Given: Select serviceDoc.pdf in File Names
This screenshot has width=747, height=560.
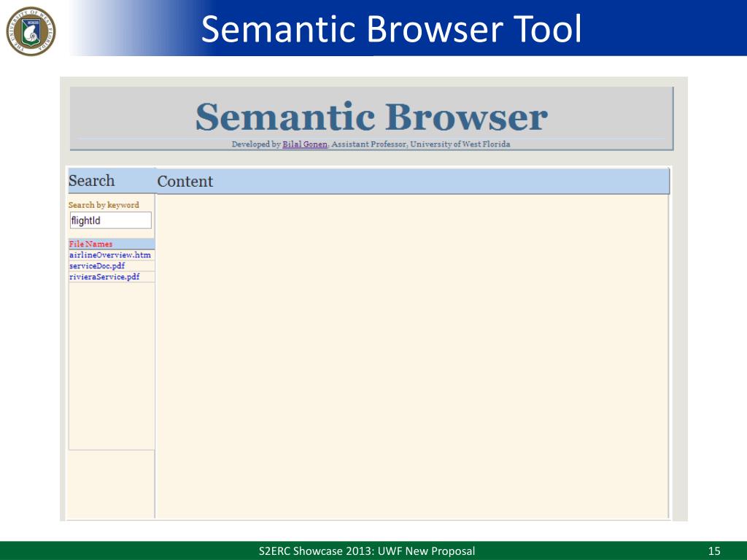Looking at the screenshot, I should 97,266.
